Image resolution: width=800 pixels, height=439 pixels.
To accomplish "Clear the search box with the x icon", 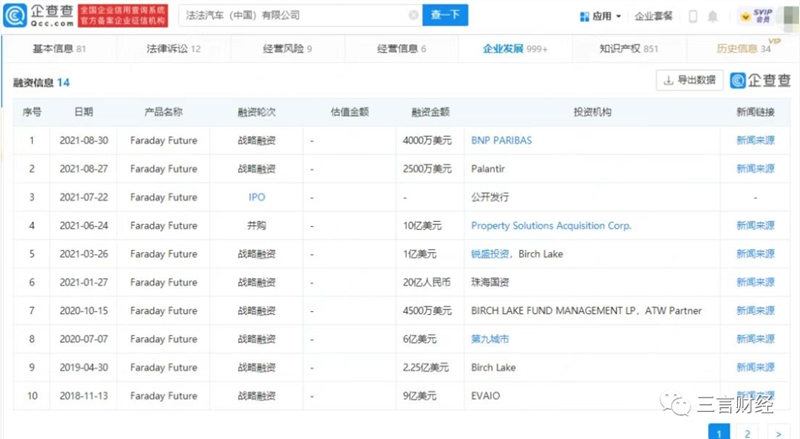I will click(x=414, y=15).
